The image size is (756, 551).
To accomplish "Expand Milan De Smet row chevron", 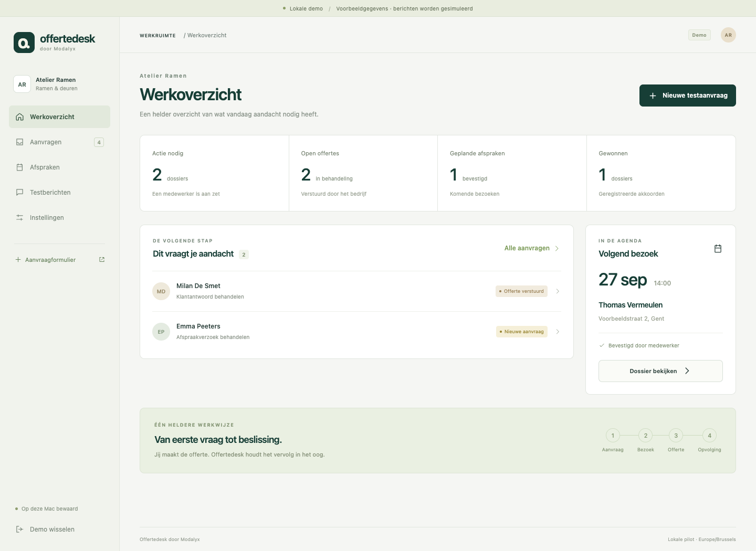I will click(558, 291).
